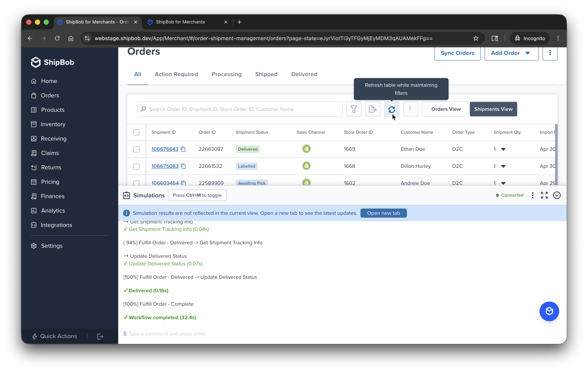This screenshot has width=588, height=372.
Task: Click the orders search field
Action: (240, 109)
